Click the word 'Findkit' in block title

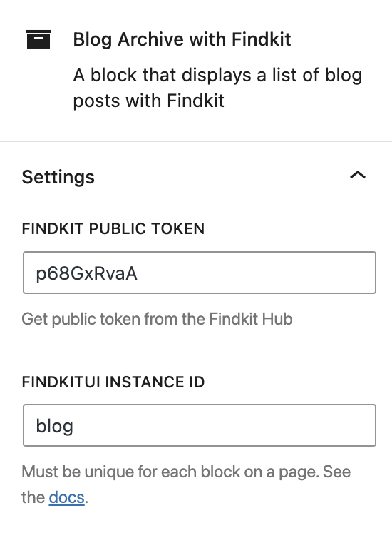(261, 39)
